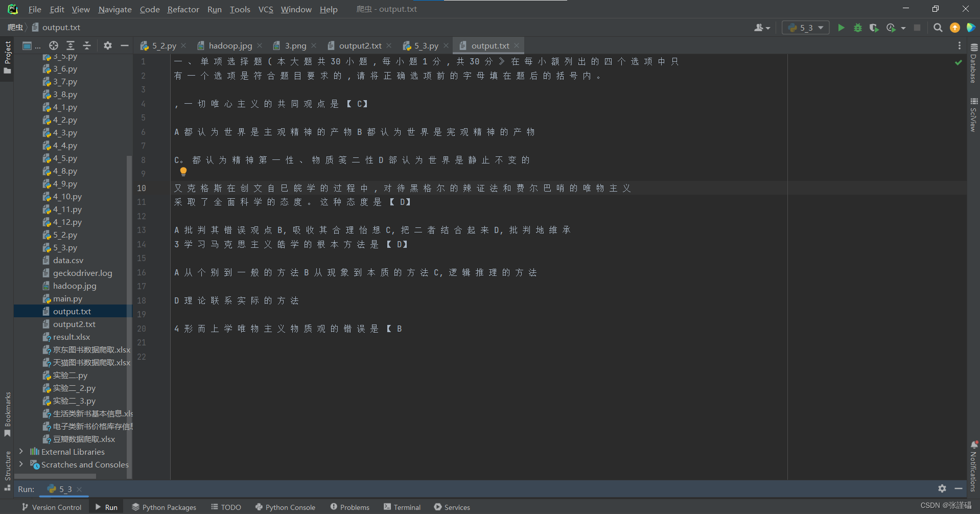Expand the External Libraries node
Image resolution: width=980 pixels, height=514 pixels.
point(21,452)
